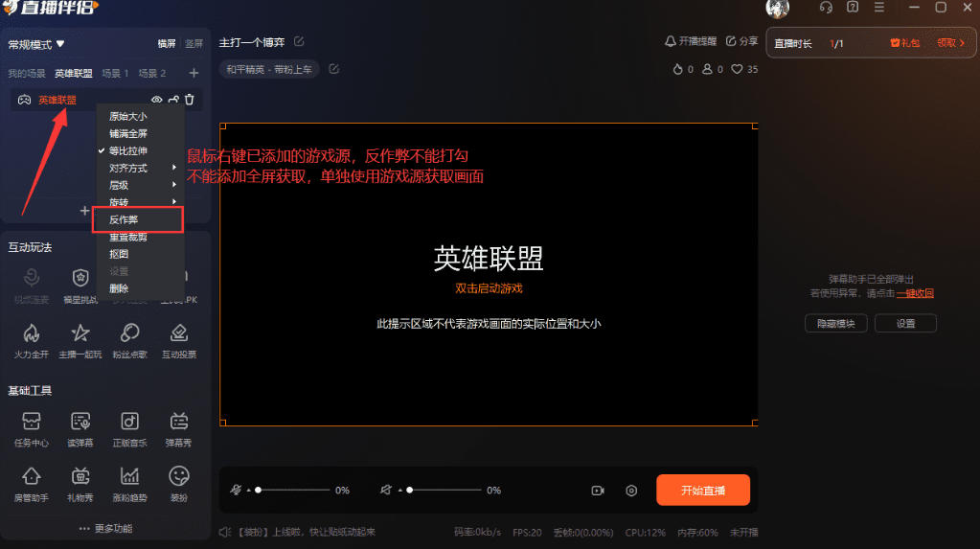Viewport: 980px width, 549px height.
Task: Switch to 横屏 landscape mode
Action: (x=167, y=43)
